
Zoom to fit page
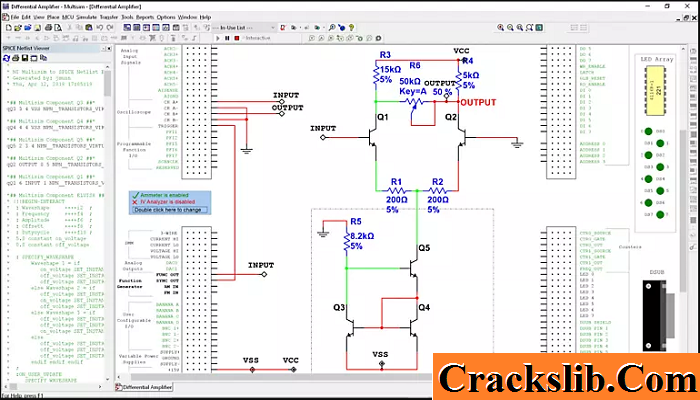click(529, 28)
